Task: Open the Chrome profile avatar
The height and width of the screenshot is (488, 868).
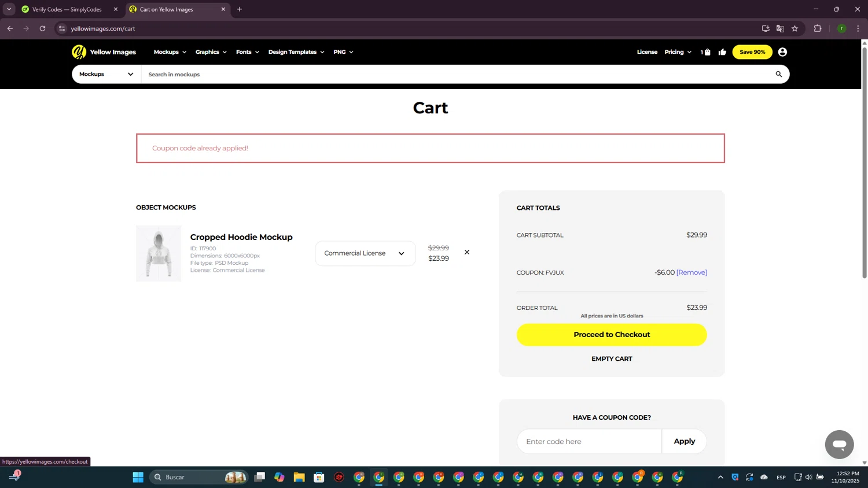Action: pos(841,28)
